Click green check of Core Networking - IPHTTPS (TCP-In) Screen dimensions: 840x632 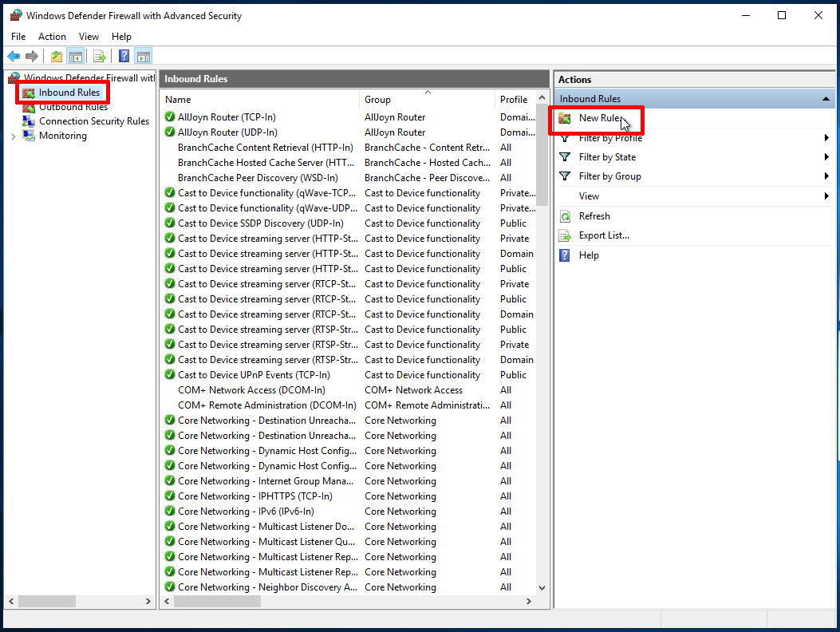coord(170,496)
